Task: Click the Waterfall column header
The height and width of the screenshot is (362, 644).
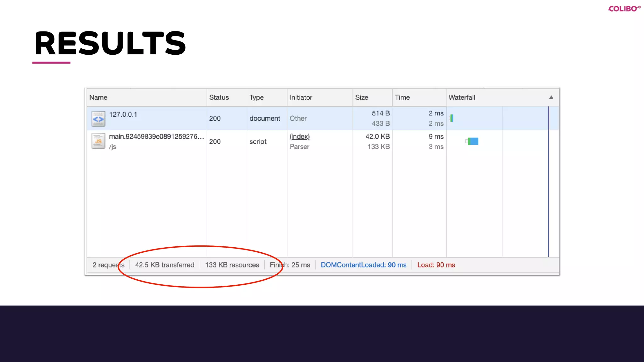Action: (x=462, y=97)
